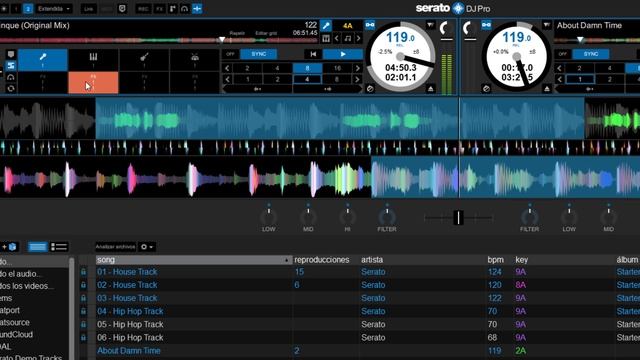Select 8-beat auto loop on left deck
The image size is (640, 360).
307,68
